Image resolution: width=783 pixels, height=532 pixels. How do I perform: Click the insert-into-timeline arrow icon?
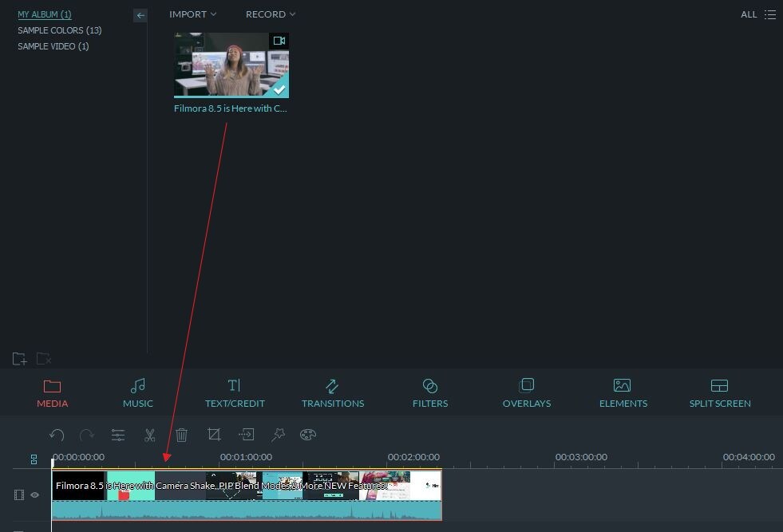[x=246, y=434]
